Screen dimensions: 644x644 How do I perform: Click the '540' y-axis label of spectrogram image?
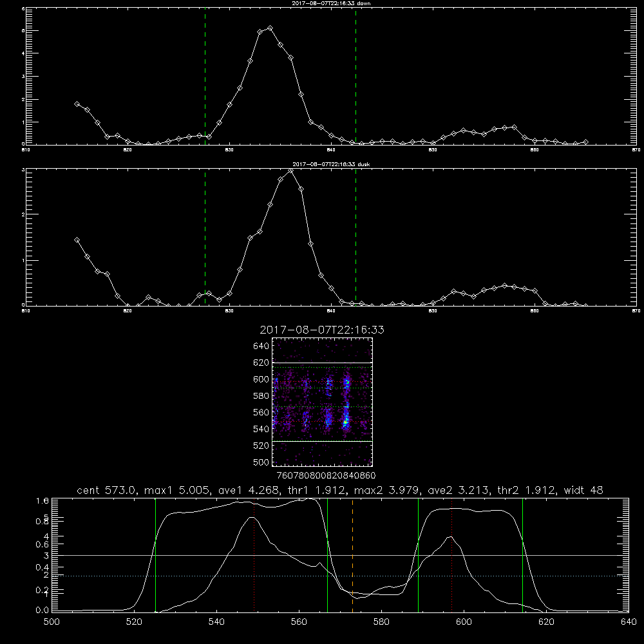261,429
